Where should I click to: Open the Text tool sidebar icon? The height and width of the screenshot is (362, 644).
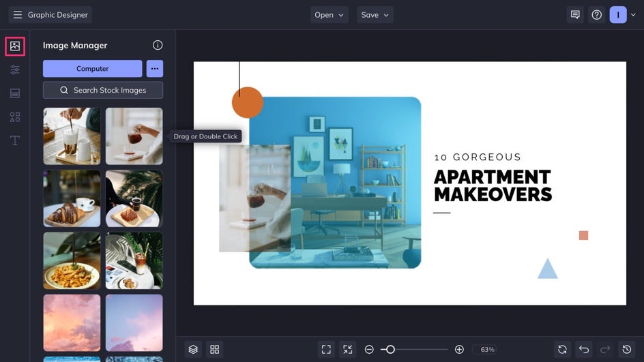click(15, 140)
